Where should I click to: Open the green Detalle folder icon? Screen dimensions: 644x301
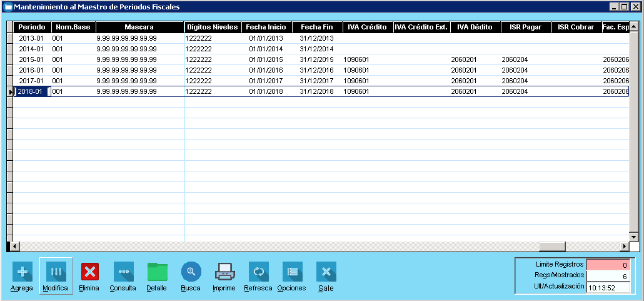click(157, 272)
